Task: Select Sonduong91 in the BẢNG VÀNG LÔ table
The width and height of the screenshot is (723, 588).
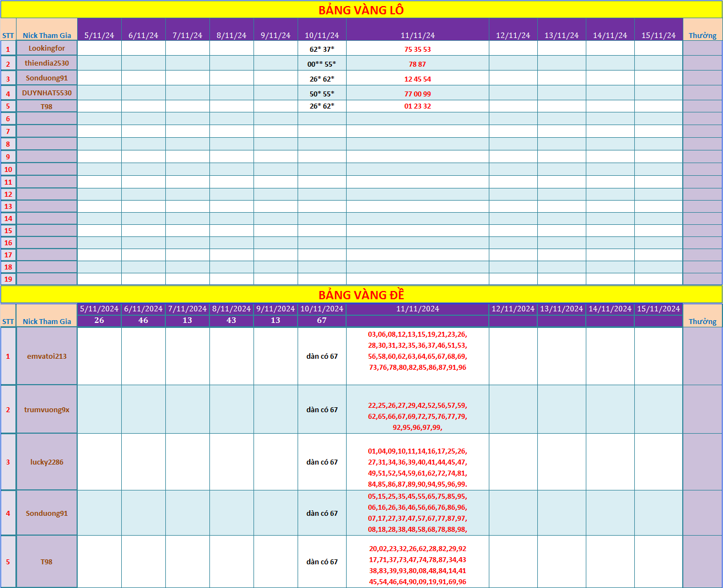Action: pyautogui.click(x=47, y=78)
